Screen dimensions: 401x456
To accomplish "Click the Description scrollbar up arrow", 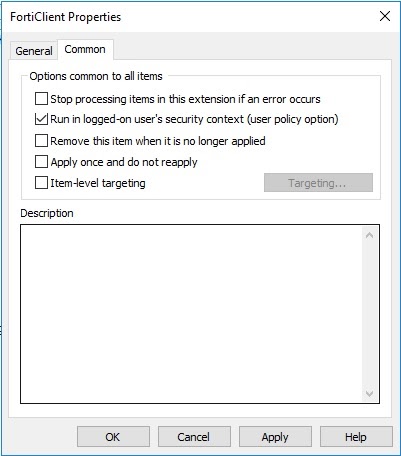I will coord(369,235).
